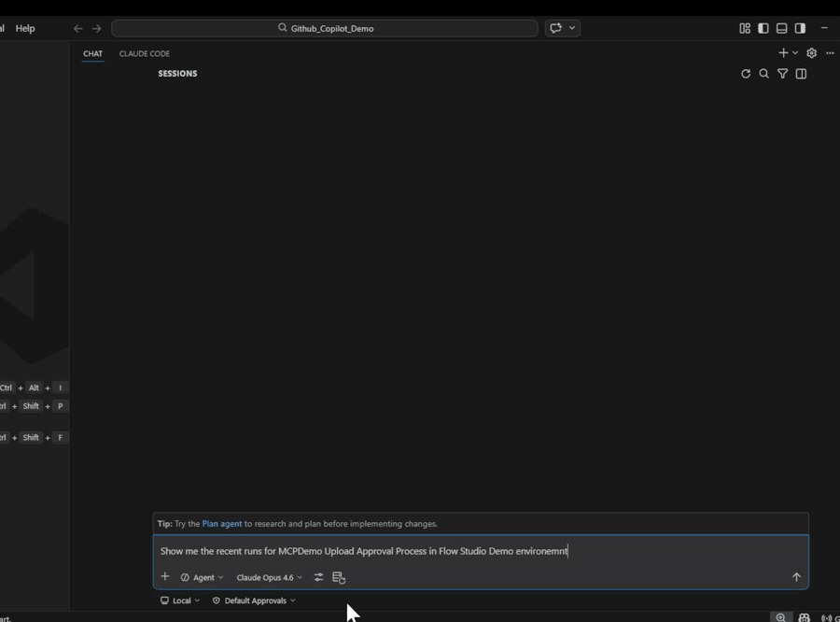Toggle the primary sidebar visibility
This screenshot has width=840, height=622.
(763, 28)
